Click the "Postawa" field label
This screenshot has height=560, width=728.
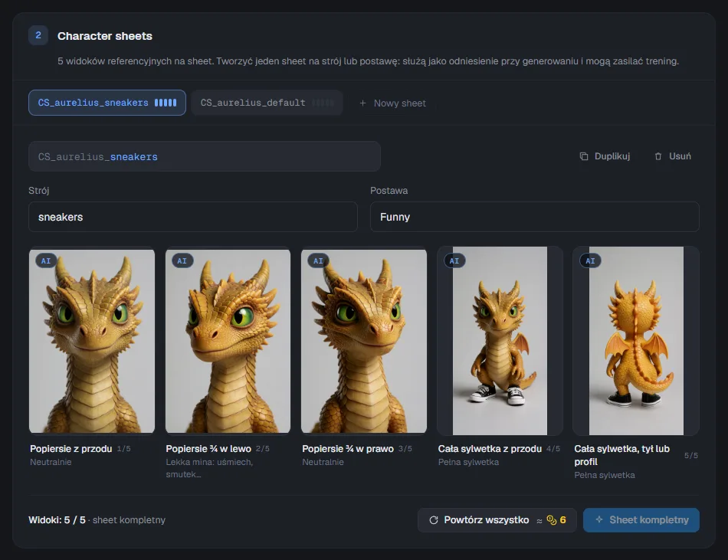pos(389,191)
